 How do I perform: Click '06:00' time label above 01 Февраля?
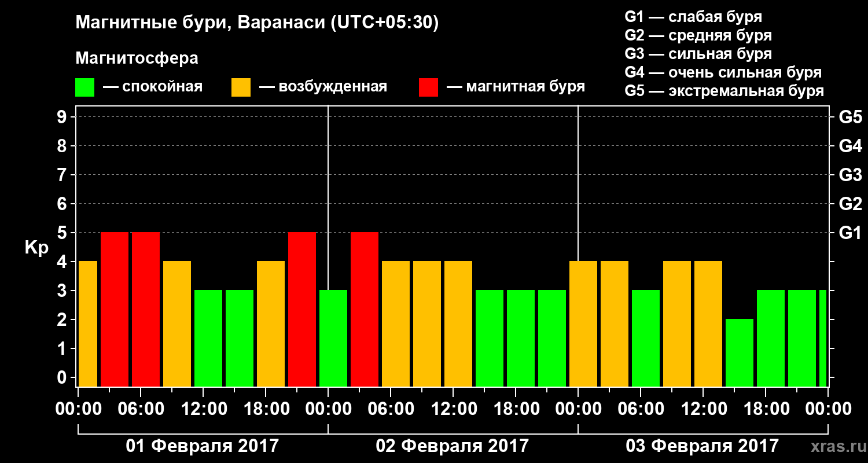click(141, 409)
